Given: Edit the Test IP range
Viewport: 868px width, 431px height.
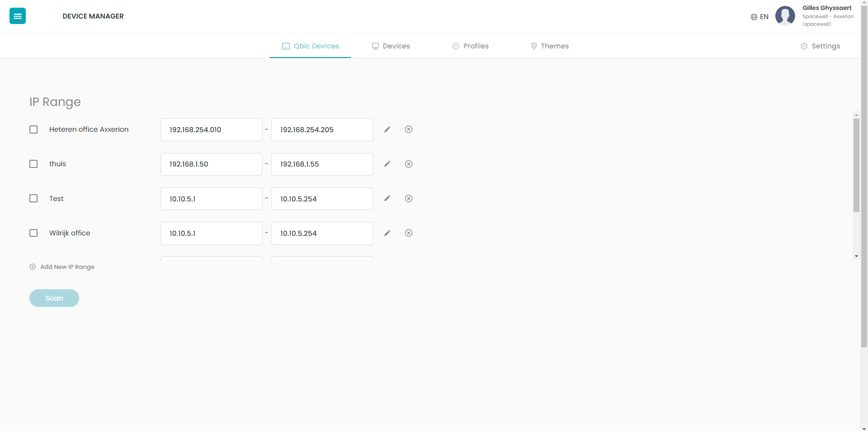Looking at the screenshot, I should (387, 198).
